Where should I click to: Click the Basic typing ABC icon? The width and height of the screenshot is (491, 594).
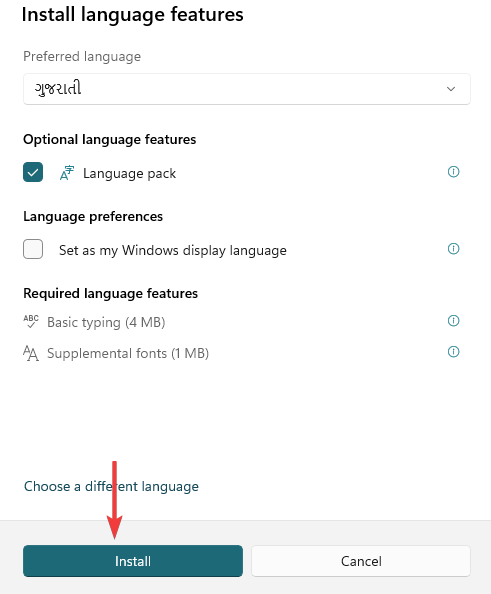tap(31, 322)
